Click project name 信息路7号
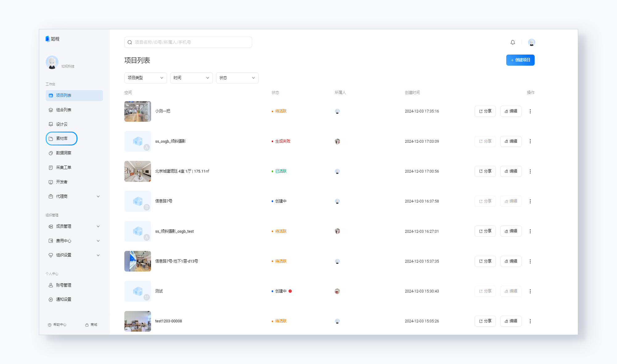 164,201
